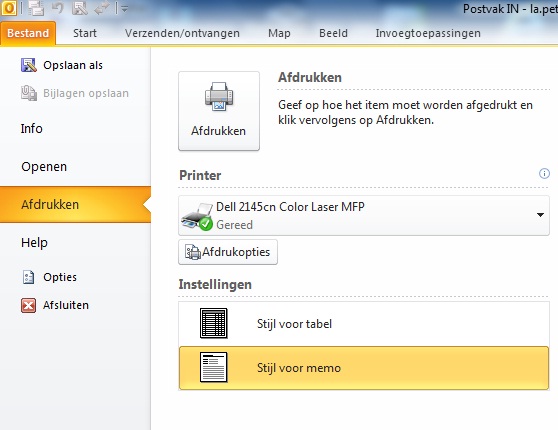Click the Send/Receive quick access toolbar icon
558x430 pixels.
36,9
